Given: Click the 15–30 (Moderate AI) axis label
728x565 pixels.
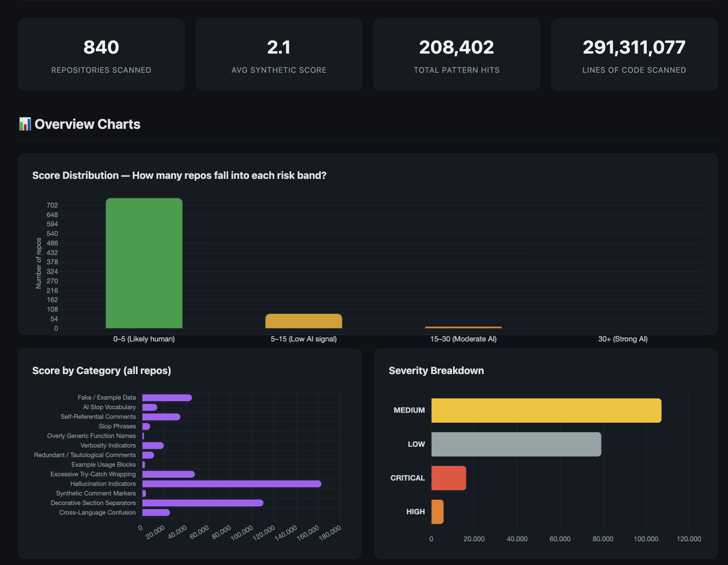Looking at the screenshot, I should 463,339.
